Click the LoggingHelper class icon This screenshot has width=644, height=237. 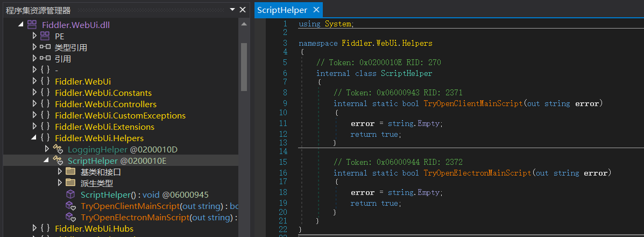[58, 149]
